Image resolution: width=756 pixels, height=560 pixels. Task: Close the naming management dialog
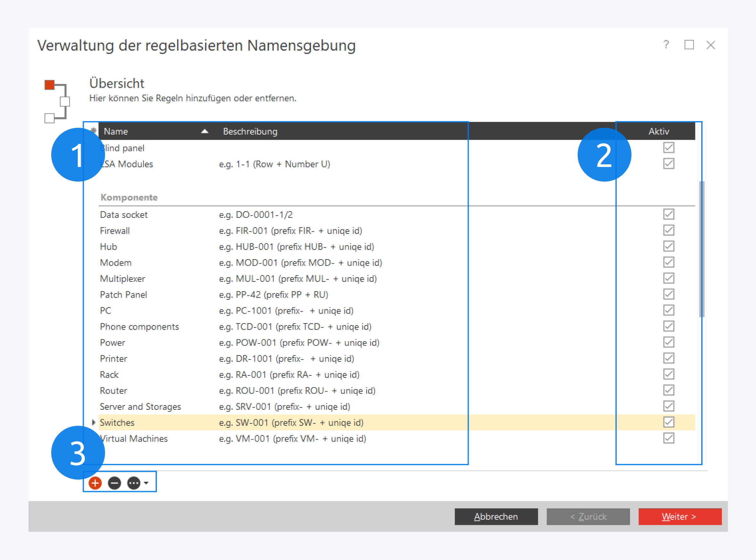point(711,45)
